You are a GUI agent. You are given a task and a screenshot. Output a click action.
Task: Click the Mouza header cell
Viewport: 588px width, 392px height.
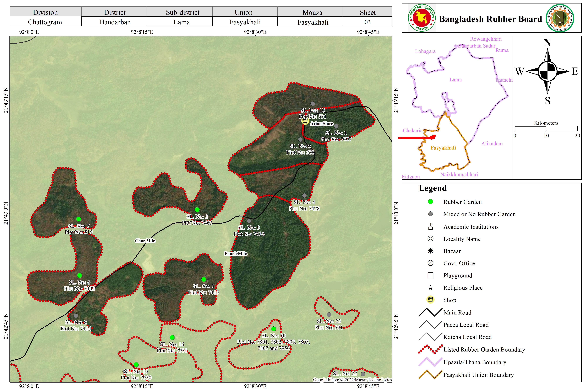pos(312,12)
